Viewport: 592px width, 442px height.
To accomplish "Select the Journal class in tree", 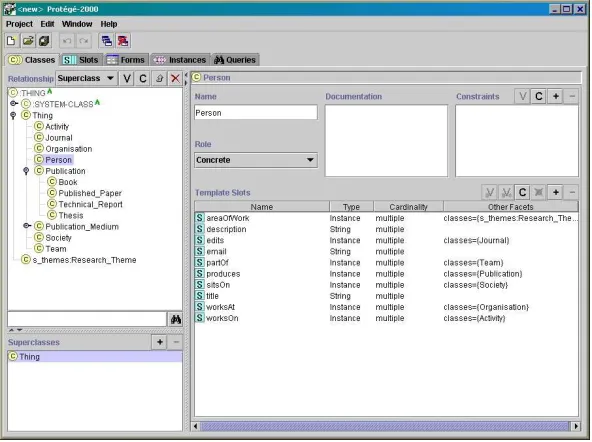I will 53,138.
